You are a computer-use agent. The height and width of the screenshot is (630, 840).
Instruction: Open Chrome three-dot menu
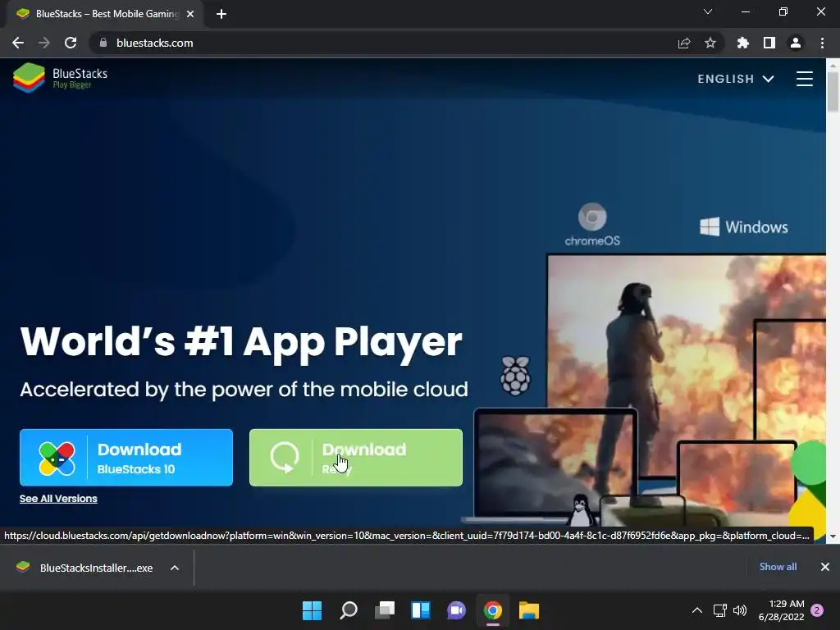point(822,43)
